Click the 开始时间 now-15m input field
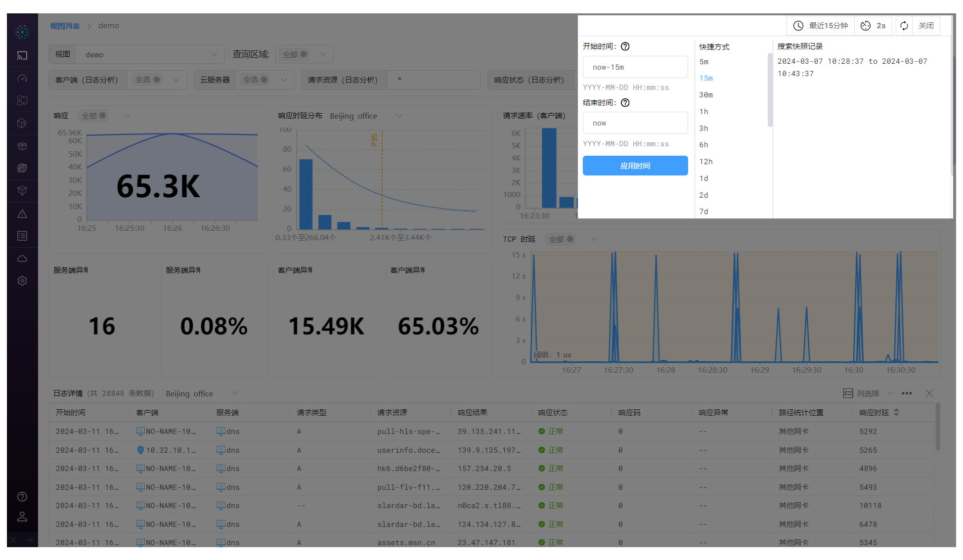The width and height of the screenshot is (963, 560). pos(635,67)
